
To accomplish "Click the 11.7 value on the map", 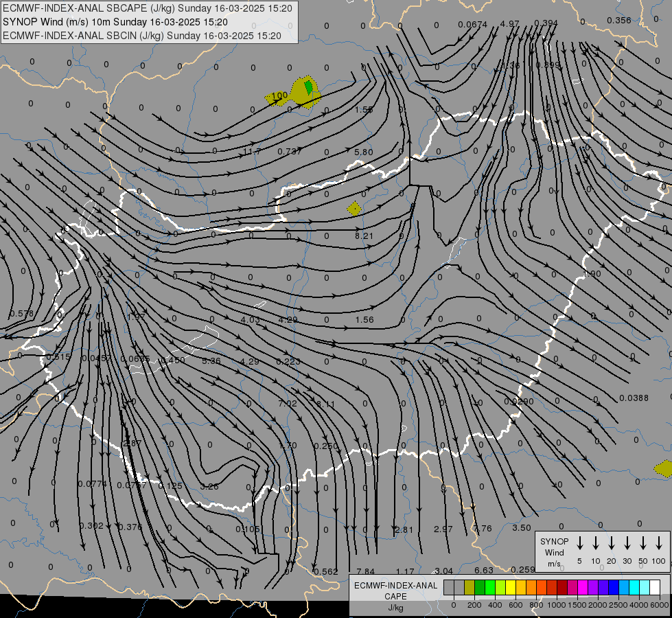I will coord(252,151).
